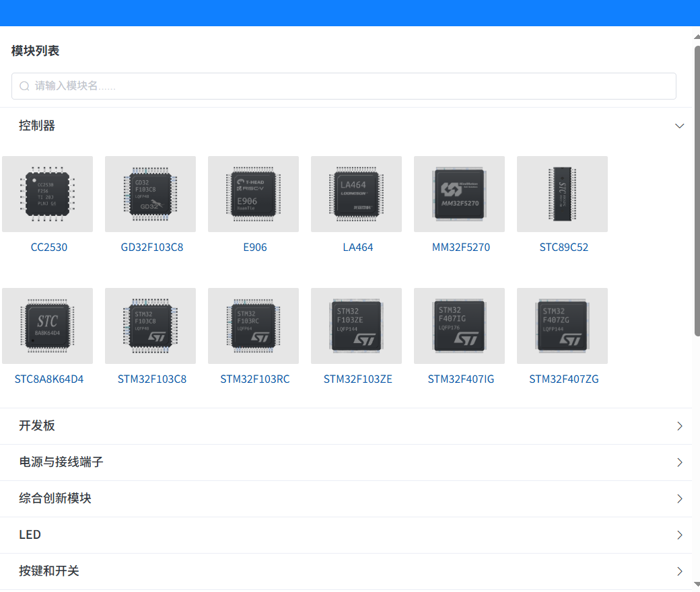The width and height of the screenshot is (700, 592).
Task: Open the STM32F103RC label link
Action: 255,379
